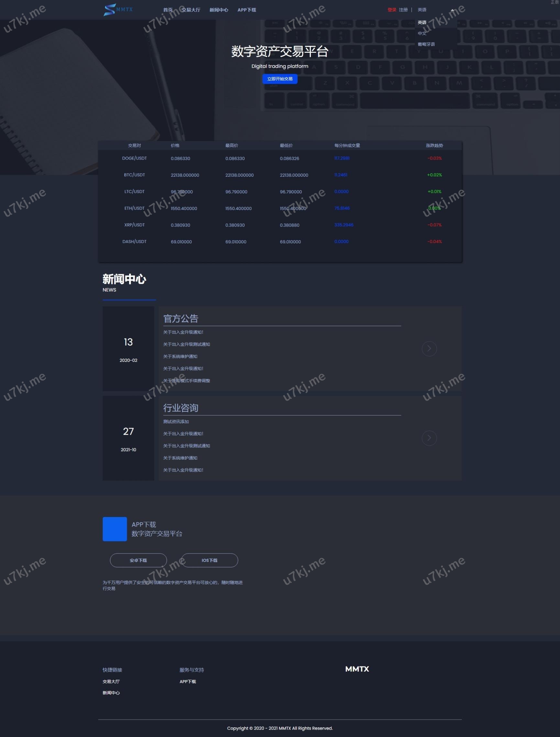
Task: Open the 关于系统维护通知 announcement under 官方公告
Action: tap(180, 356)
